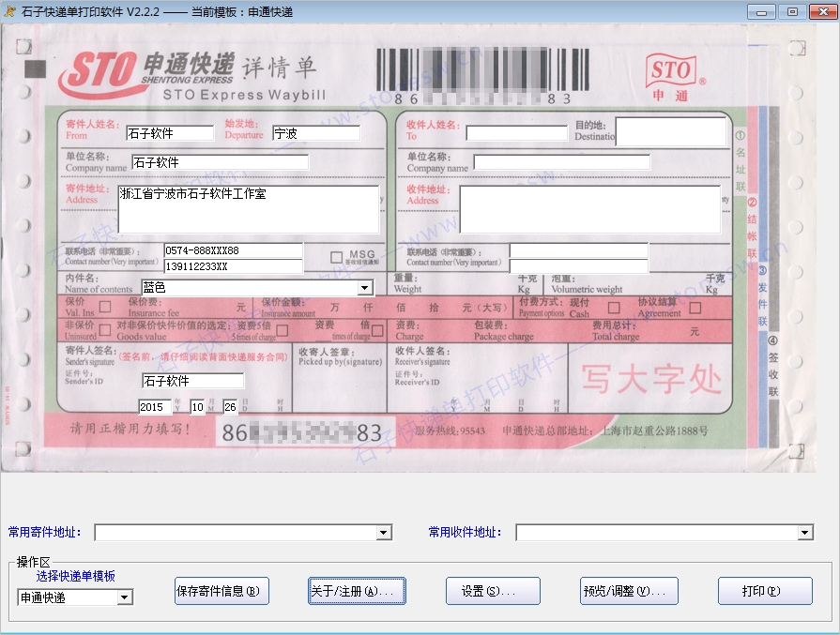Open the 内件名 contents dropdown
The image size is (840, 635).
365,288
